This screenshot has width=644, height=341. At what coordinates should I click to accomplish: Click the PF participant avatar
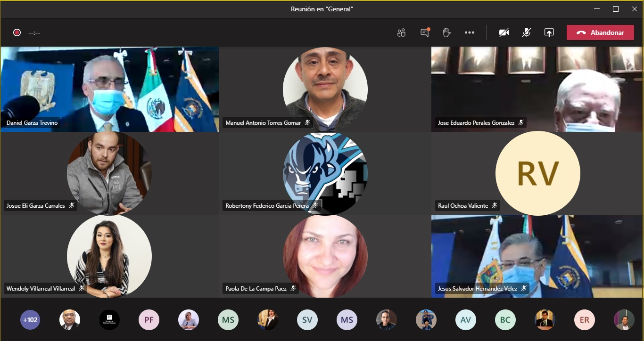[x=149, y=320]
